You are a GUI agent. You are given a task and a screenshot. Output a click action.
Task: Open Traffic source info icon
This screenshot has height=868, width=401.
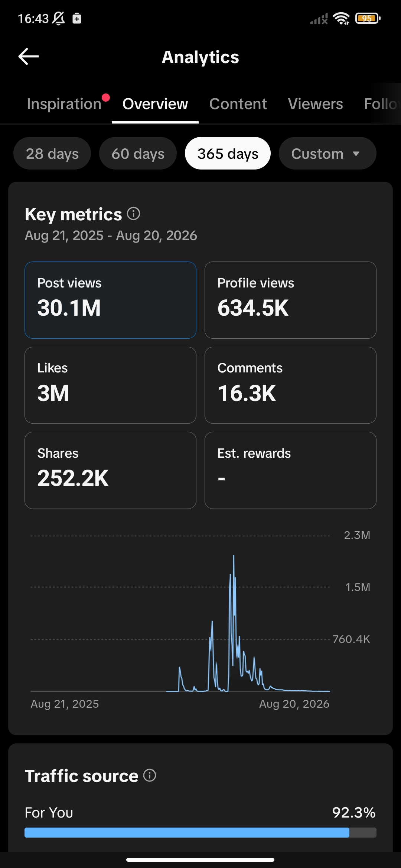[x=150, y=775]
